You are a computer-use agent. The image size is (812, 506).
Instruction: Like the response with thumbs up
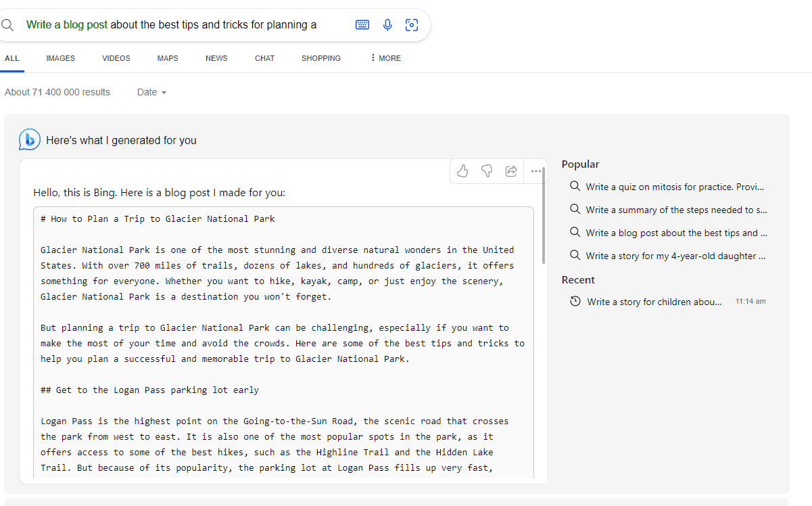(x=462, y=171)
